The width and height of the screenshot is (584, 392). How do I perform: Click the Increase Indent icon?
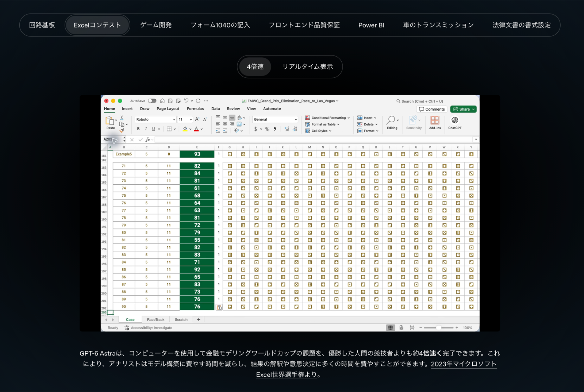tap(225, 131)
